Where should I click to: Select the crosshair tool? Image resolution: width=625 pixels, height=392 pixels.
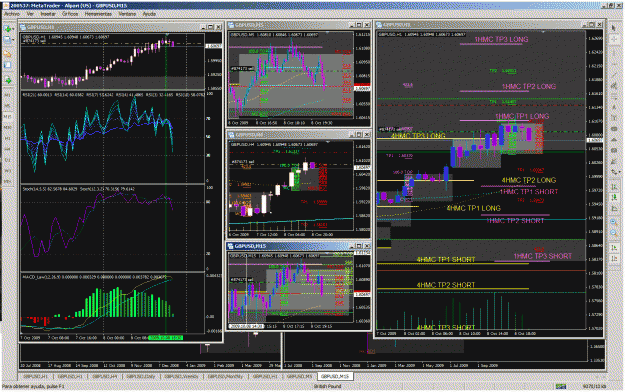tap(614, 39)
